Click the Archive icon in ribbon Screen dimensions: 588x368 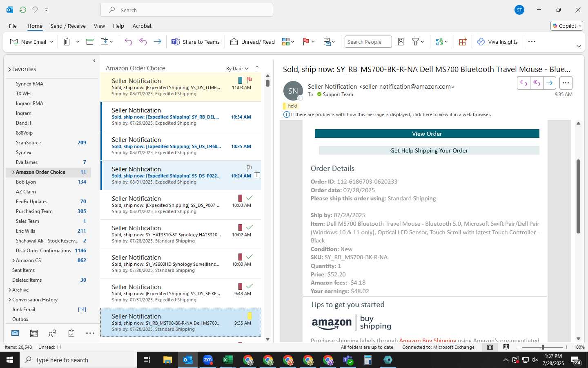pos(90,42)
